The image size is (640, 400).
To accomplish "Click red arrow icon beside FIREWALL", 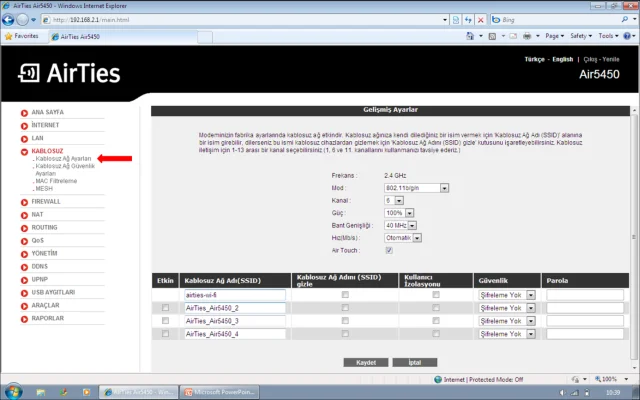I will (x=24, y=202).
